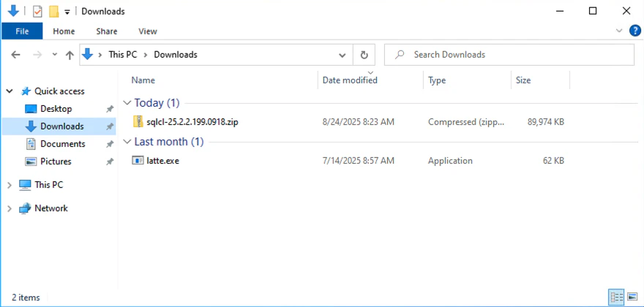Expand chevron between This PC and Downloads

coord(146,55)
